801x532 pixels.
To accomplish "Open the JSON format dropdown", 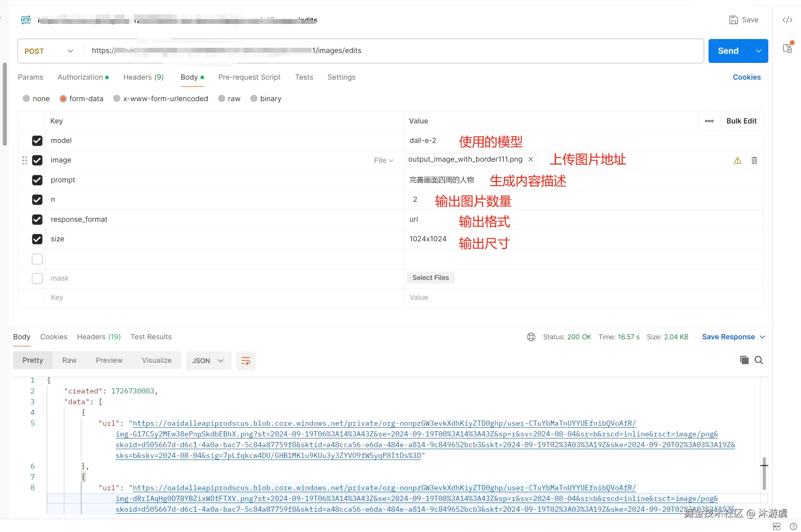I will tap(208, 361).
